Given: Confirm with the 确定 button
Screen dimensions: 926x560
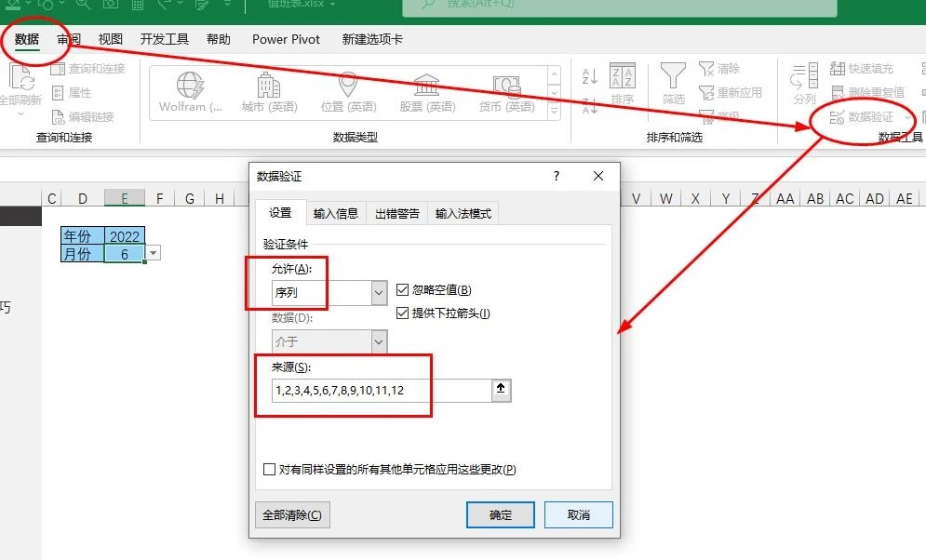Looking at the screenshot, I should 501,515.
